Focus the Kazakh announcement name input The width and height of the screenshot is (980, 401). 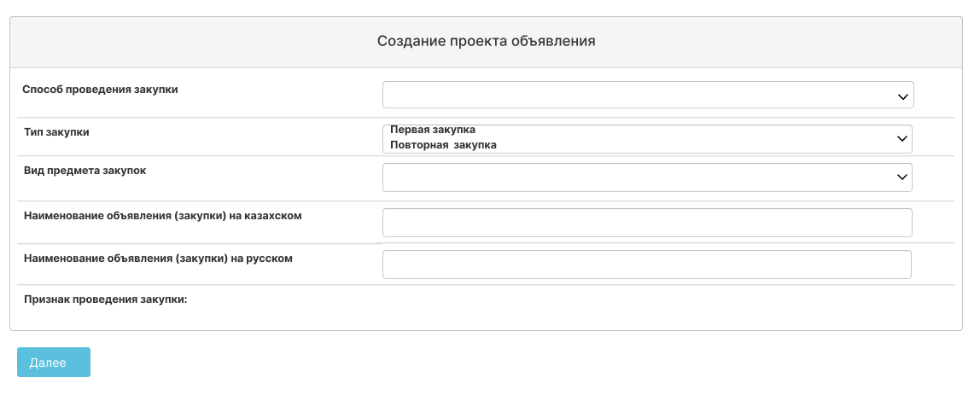[647, 223]
